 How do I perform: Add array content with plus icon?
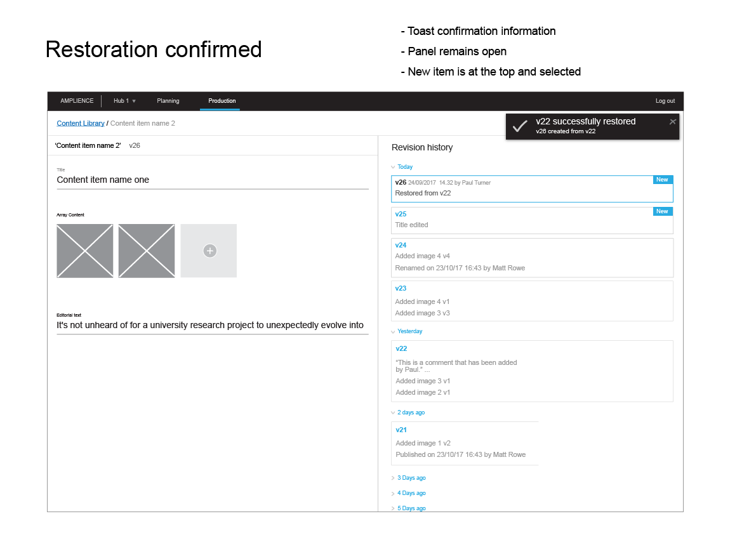tap(209, 251)
